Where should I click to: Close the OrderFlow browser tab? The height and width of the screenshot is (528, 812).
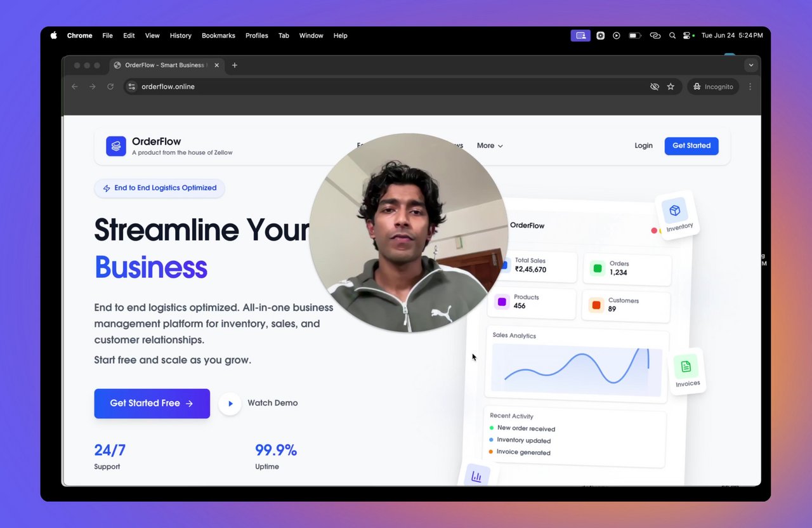pos(217,65)
